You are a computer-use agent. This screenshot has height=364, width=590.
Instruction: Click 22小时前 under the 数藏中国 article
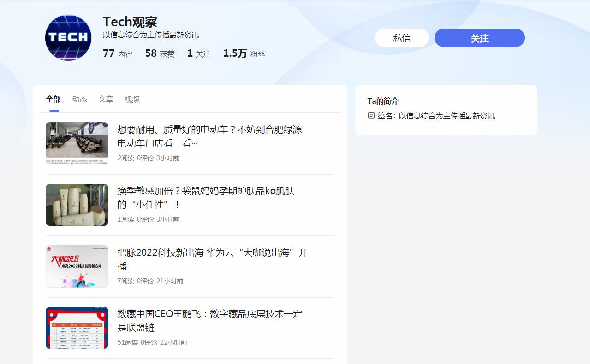(x=173, y=342)
